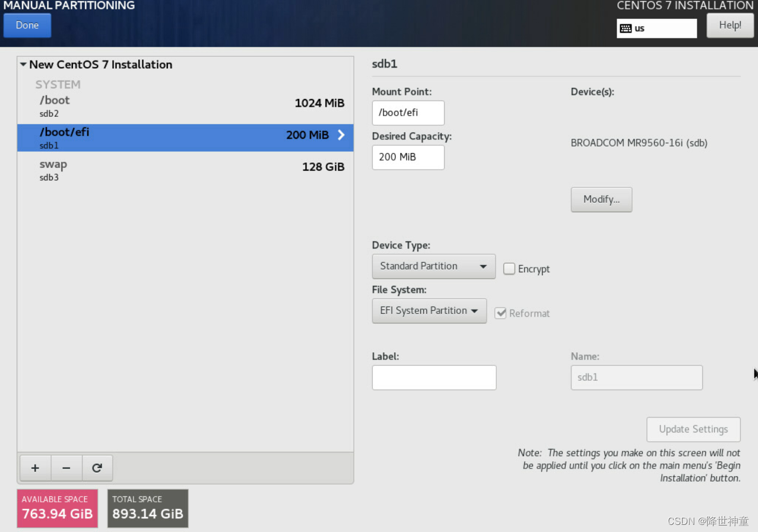Toggle the Reformat checkbox
The height and width of the screenshot is (532, 758).
pos(500,313)
